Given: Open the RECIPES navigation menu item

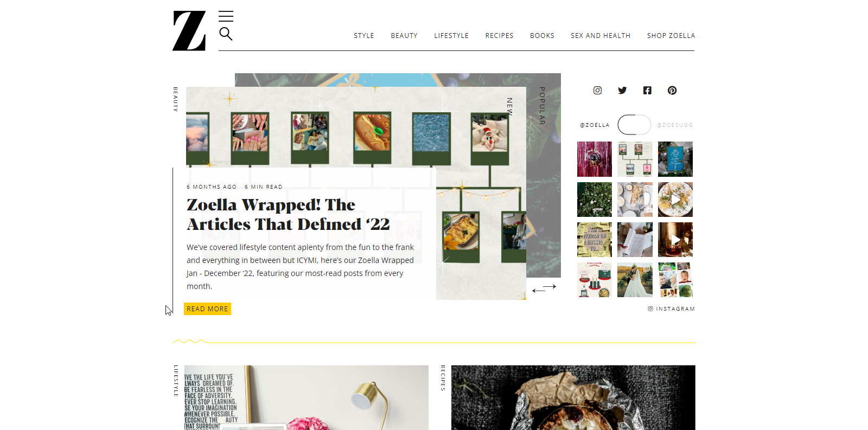Looking at the screenshot, I should (499, 36).
